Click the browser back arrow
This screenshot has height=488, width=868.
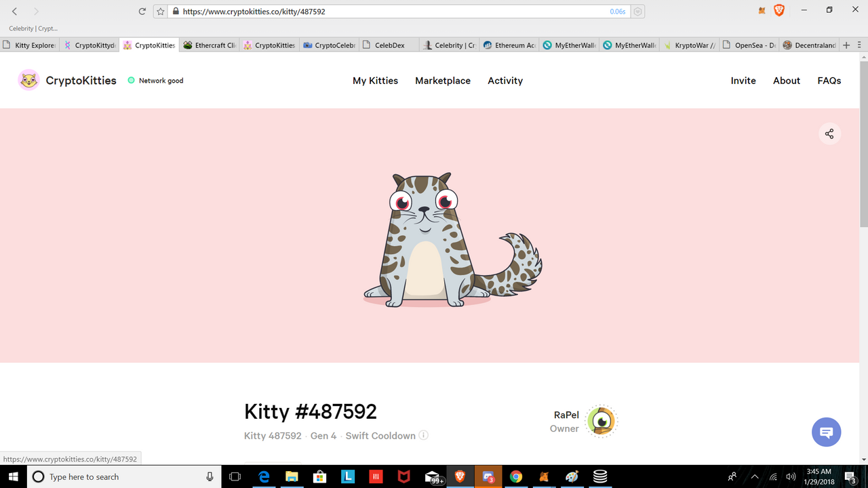click(14, 12)
